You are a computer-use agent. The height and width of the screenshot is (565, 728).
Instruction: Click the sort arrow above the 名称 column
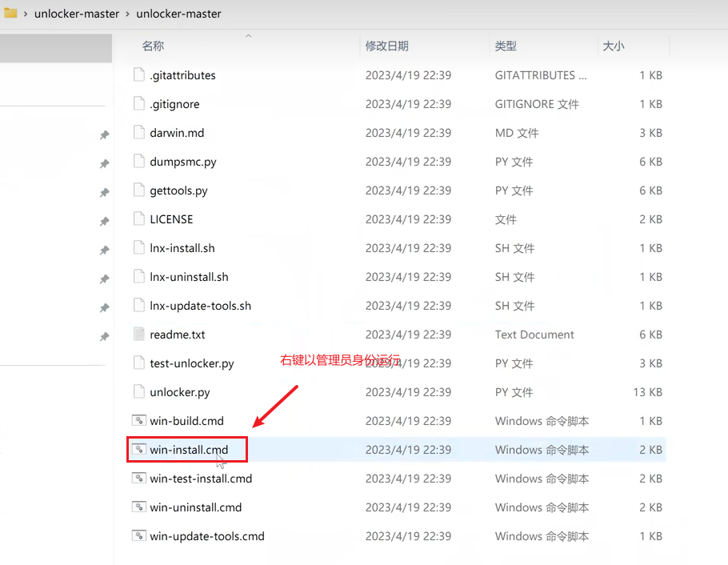[x=248, y=36]
